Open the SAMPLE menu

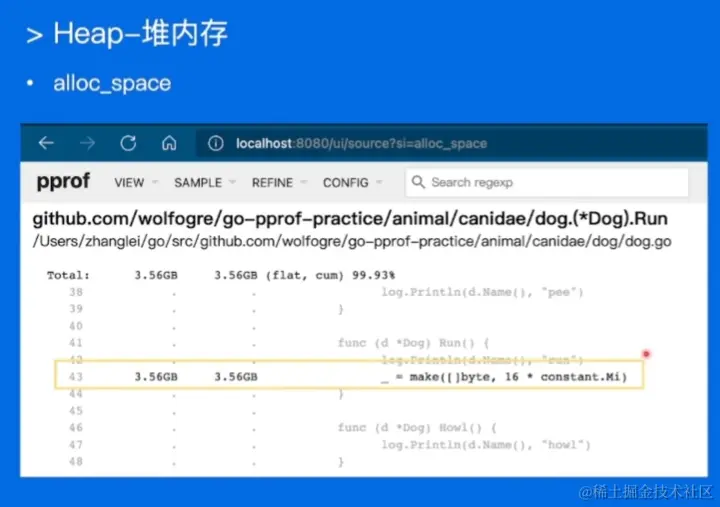pyautogui.click(x=198, y=182)
